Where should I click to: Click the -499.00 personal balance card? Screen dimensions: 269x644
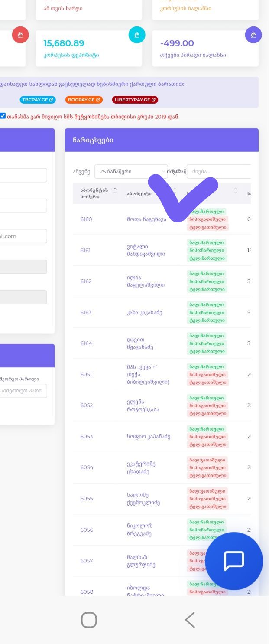pyautogui.click(x=205, y=49)
